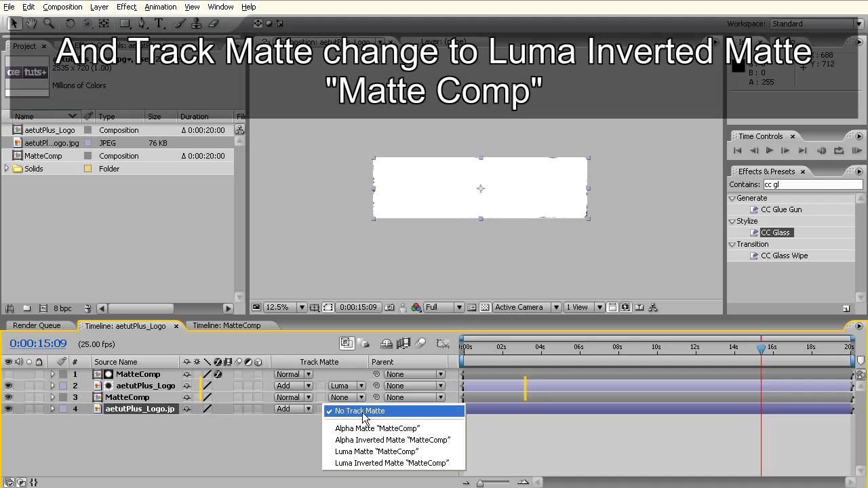The image size is (868, 488).
Task: Enable Frame Blending for timeline
Action: (x=403, y=343)
